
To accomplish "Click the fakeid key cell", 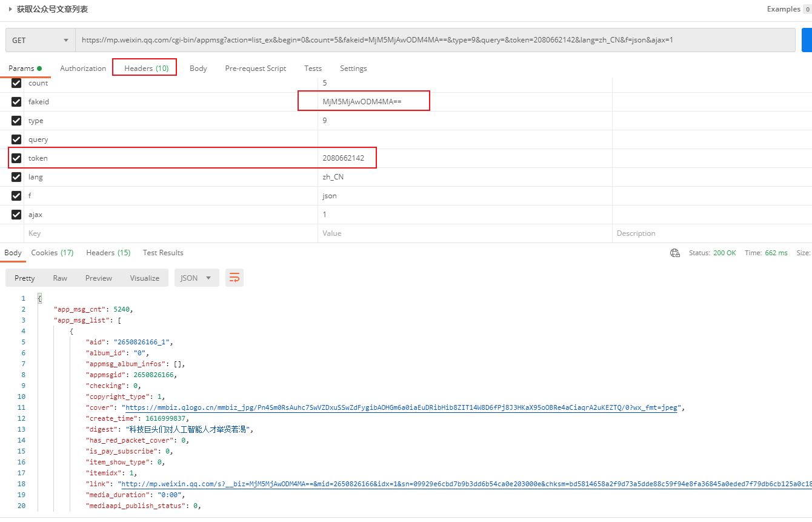I will click(171, 102).
